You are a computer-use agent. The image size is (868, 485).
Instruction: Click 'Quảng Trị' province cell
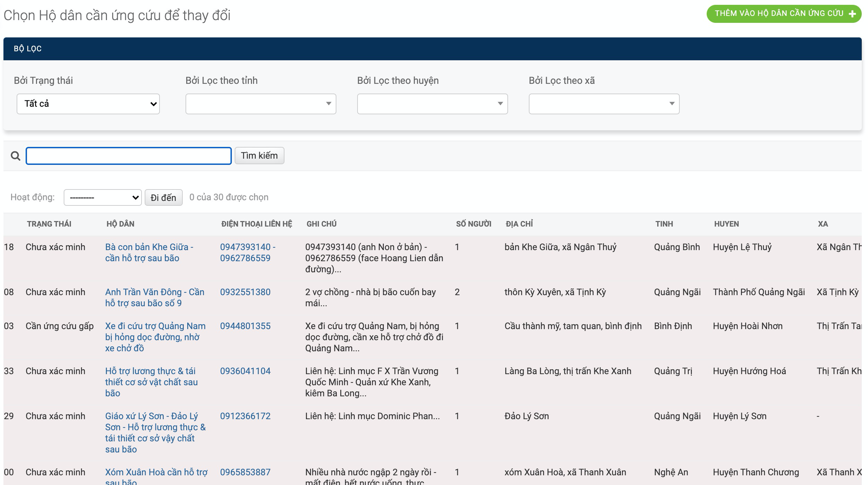tap(673, 371)
